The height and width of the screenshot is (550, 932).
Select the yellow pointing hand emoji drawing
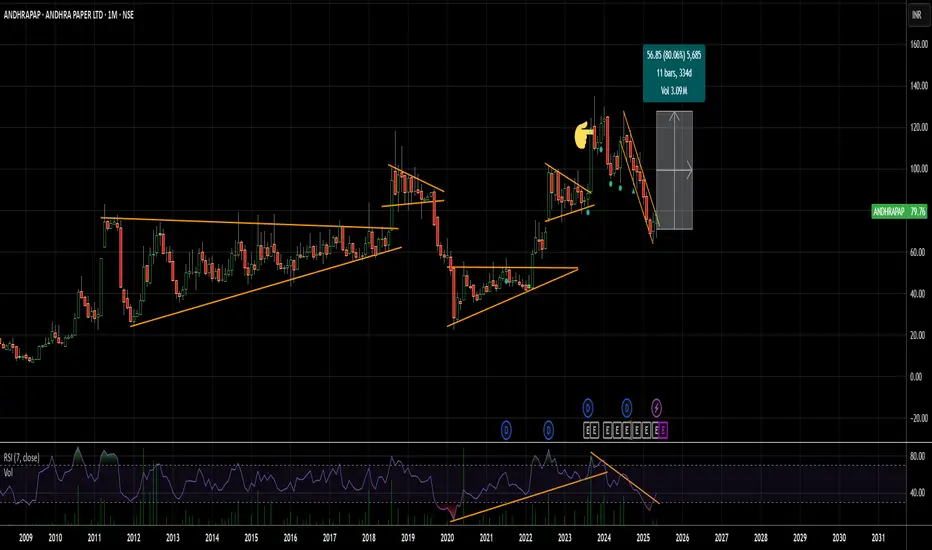pyautogui.click(x=583, y=136)
